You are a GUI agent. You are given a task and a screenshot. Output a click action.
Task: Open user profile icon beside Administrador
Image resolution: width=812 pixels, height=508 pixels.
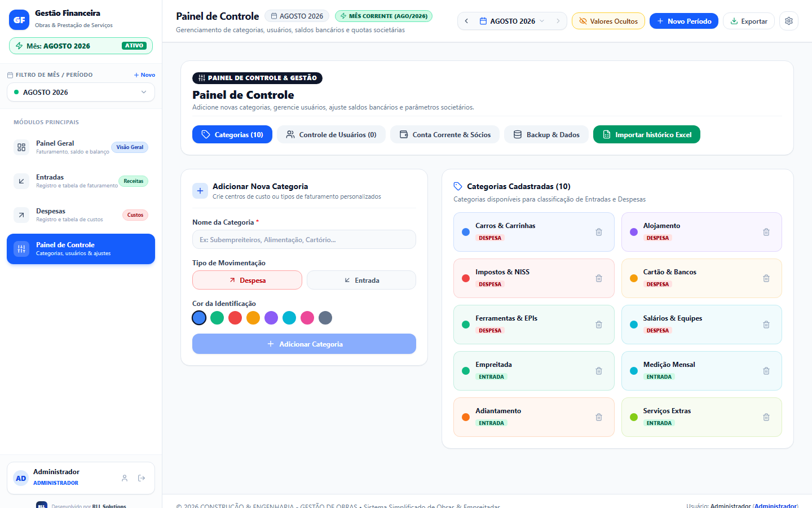point(125,478)
